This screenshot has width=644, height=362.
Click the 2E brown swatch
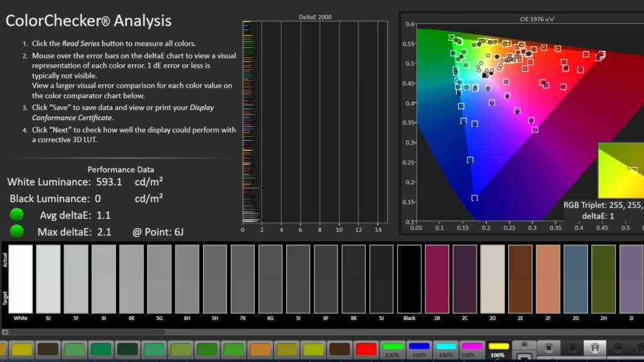520,279
